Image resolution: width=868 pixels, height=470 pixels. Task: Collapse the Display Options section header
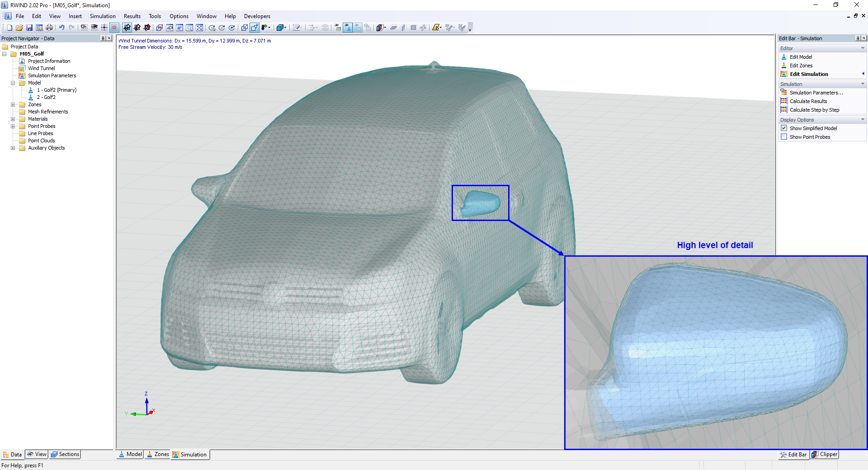[863, 119]
